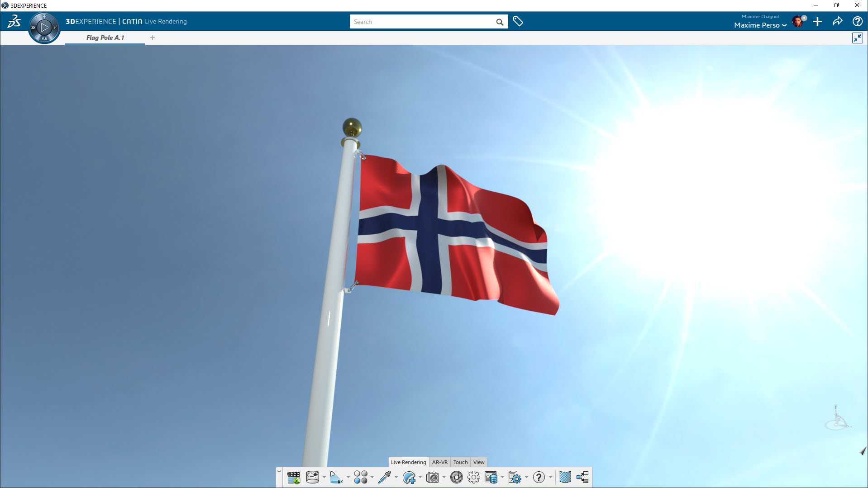This screenshot has width=868, height=488.
Task: Click the clapperboard scene icon
Action: (x=293, y=477)
